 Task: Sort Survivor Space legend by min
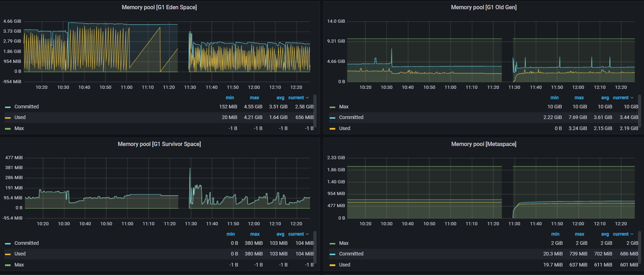(231, 234)
